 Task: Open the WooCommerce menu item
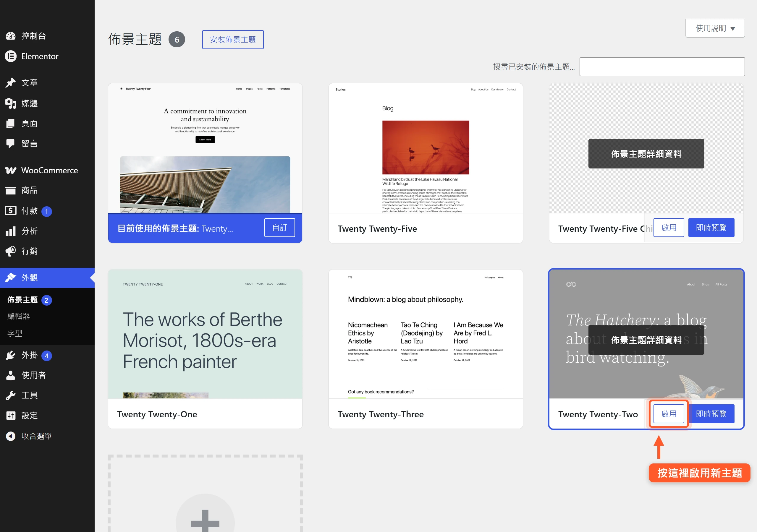click(x=47, y=171)
